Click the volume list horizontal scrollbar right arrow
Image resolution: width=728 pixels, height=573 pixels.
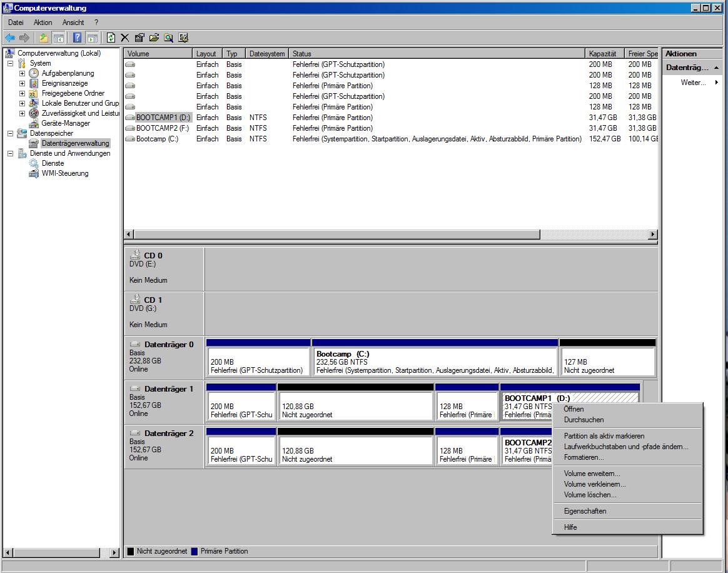[653, 235]
